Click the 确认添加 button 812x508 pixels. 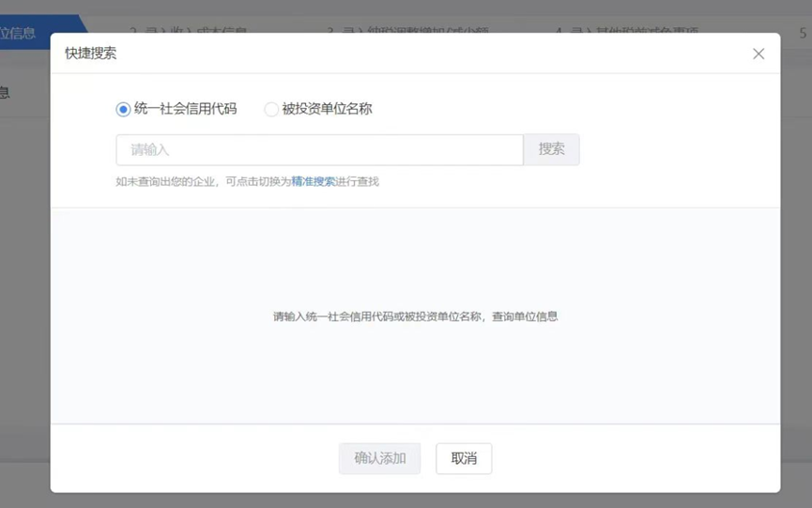[379, 458]
